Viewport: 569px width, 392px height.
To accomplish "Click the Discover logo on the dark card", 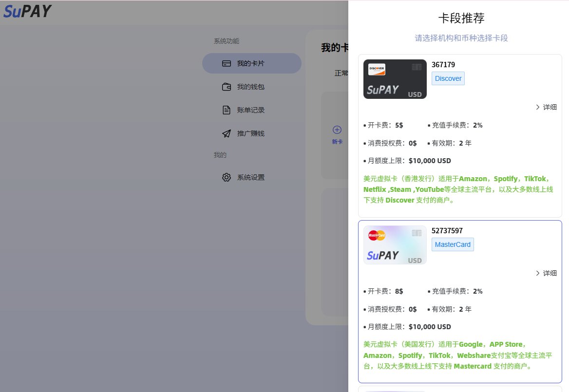I will click(x=377, y=69).
